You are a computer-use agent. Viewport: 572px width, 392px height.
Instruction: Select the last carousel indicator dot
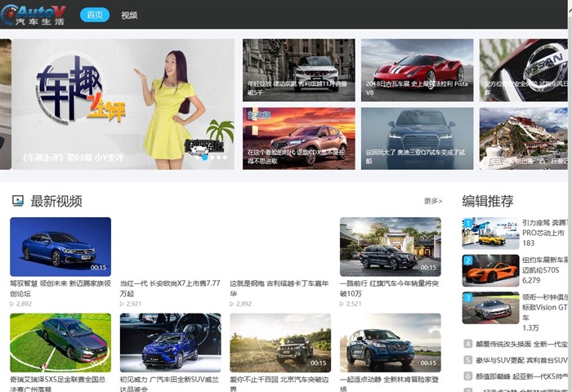point(225,158)
